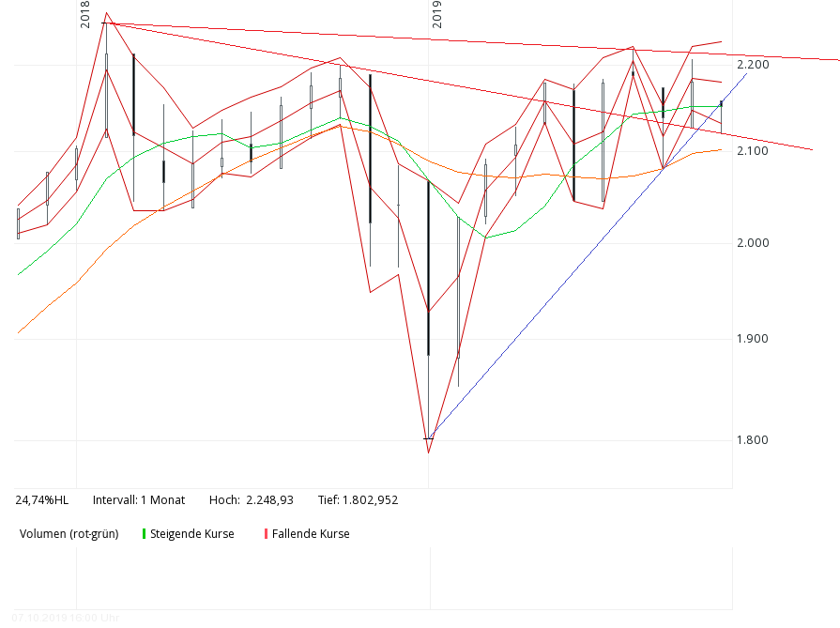Open the 2019 period marker
The height and width of the screenshot is (628, 840).
click(437, 13)
